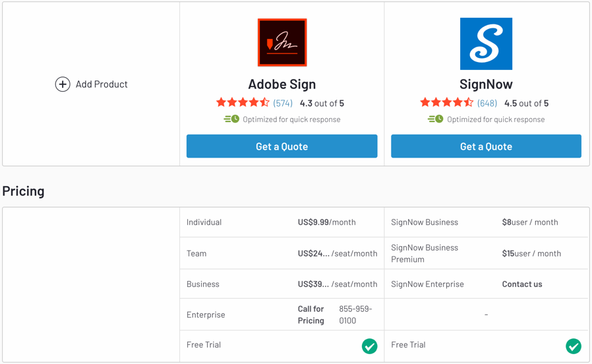Open Adobe Sign's 574 reviews link
Image resolution: width=592 pixels, height=364 pixels.
point(283,104)
